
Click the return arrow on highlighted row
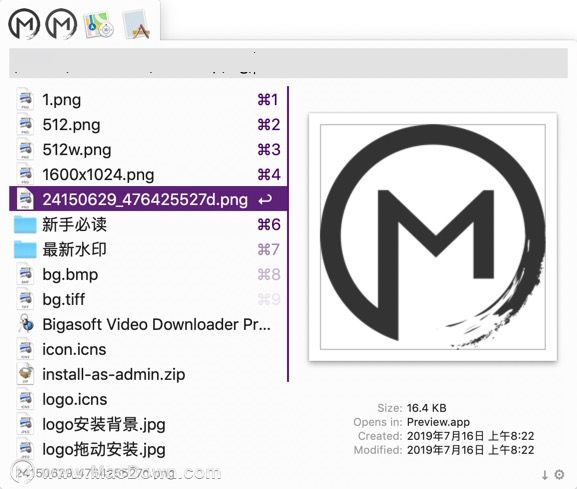tap(265, 200)
